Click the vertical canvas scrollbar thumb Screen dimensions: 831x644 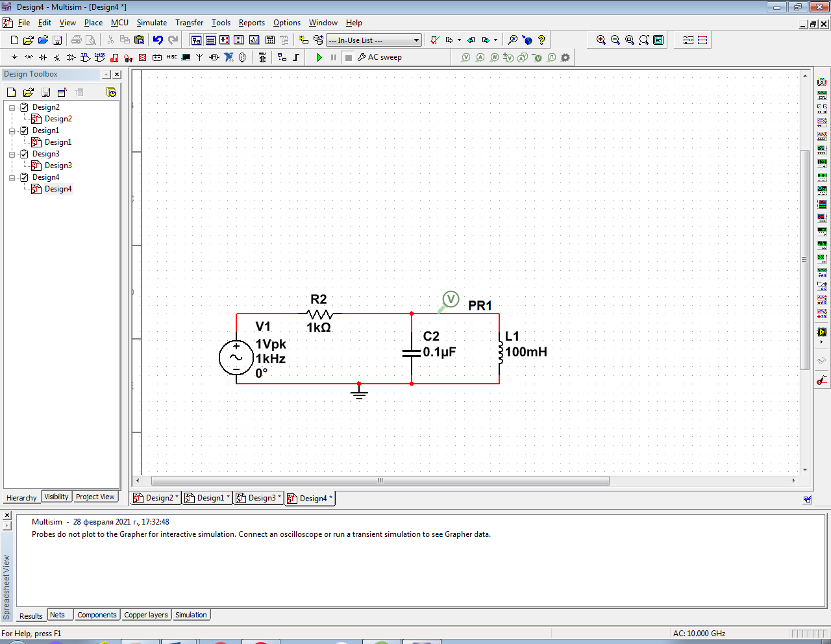click(x=805, y=260)
